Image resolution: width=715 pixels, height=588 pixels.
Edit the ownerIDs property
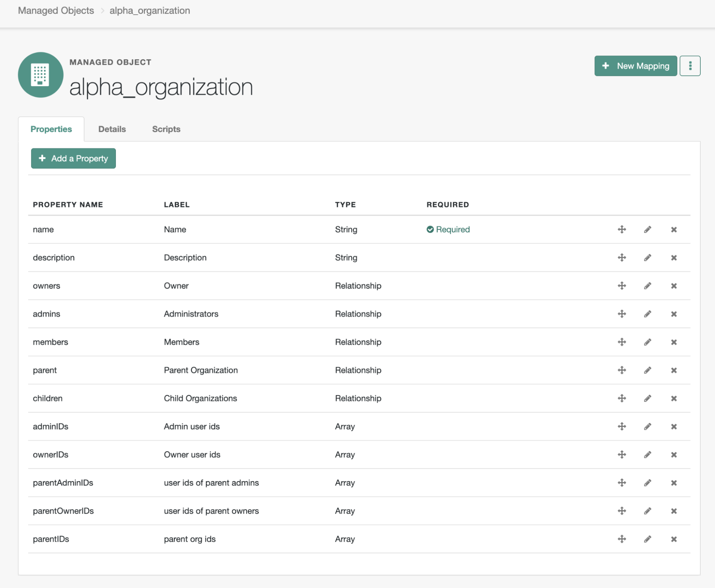(x=647, y=455)
